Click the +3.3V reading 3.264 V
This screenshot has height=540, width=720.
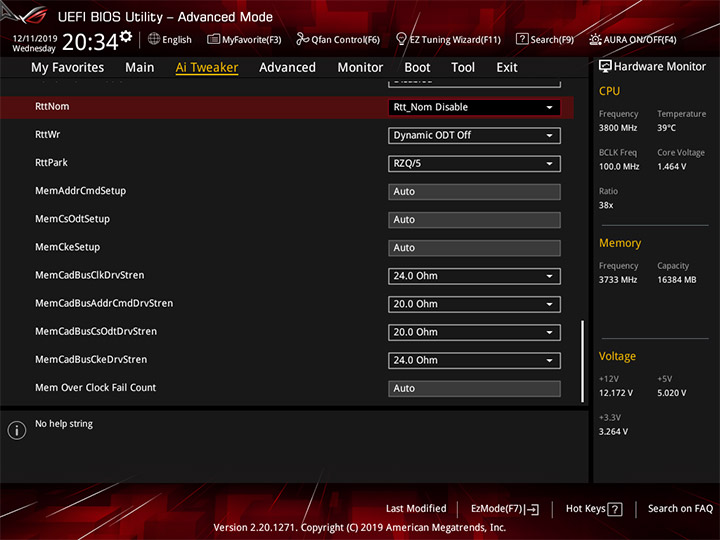(x=613, y=432)
